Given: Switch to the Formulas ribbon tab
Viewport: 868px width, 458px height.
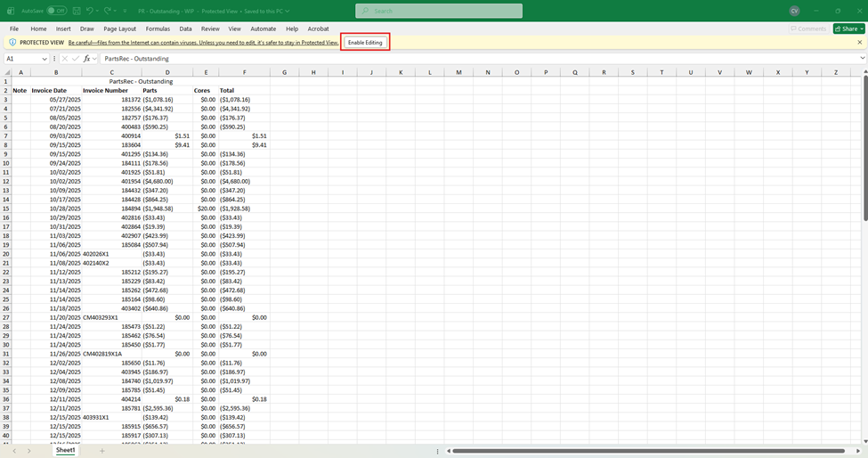Looking at the screenshot, I should click(x=158, y=29).
